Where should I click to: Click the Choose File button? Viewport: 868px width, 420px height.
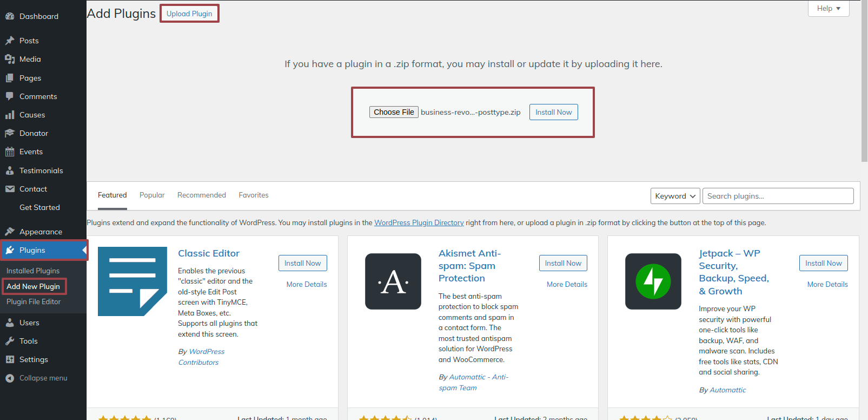pos(394,112)
